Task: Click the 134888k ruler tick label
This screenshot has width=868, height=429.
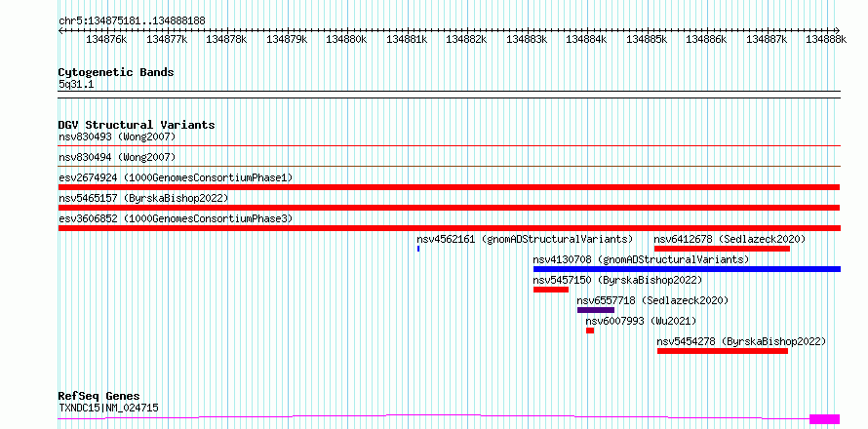Action: pyautogui.click(x=826, y=39)
